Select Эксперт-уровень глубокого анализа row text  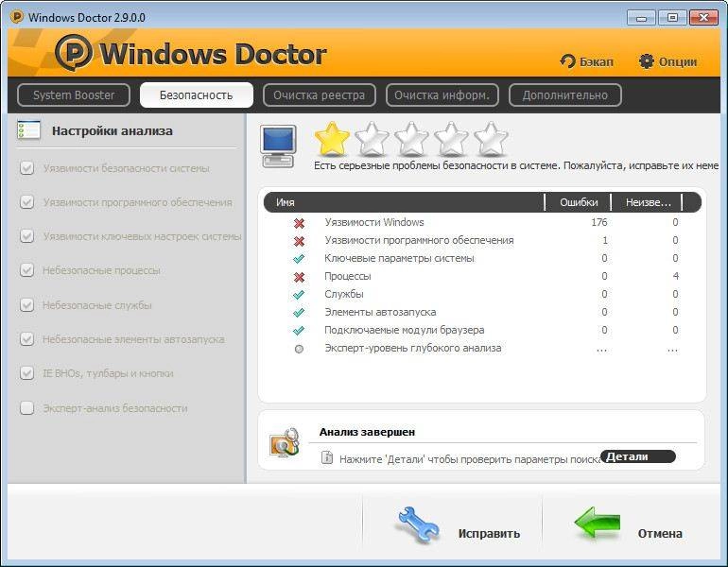click(x=413, y=348)
